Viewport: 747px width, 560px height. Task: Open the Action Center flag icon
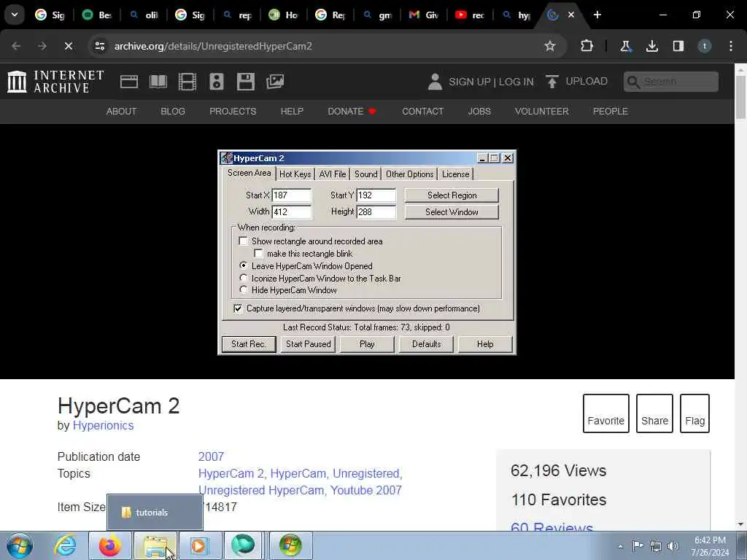tap(638, 545)
